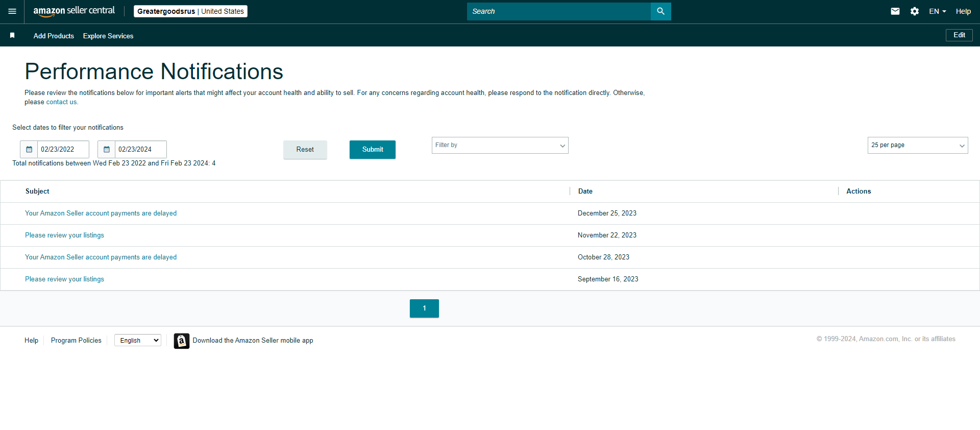Select the date October 28, 2023

pyautogui.click(x=603, y=257)
